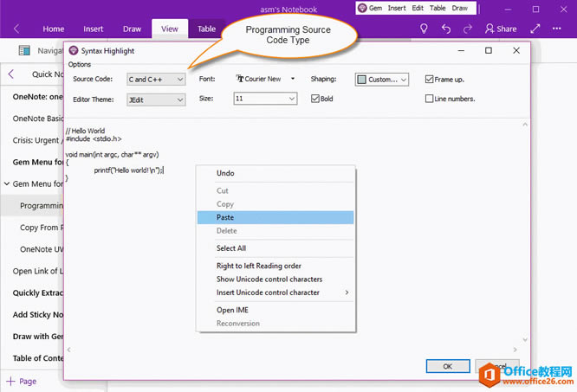Switch to the Insert ribbon tab

pos(94,29)
